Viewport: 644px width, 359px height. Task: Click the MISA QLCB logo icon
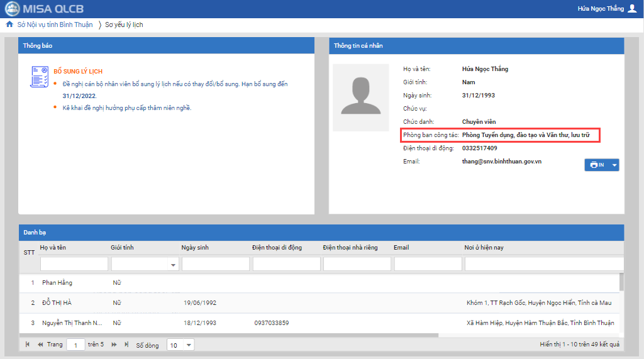(11, 9)
